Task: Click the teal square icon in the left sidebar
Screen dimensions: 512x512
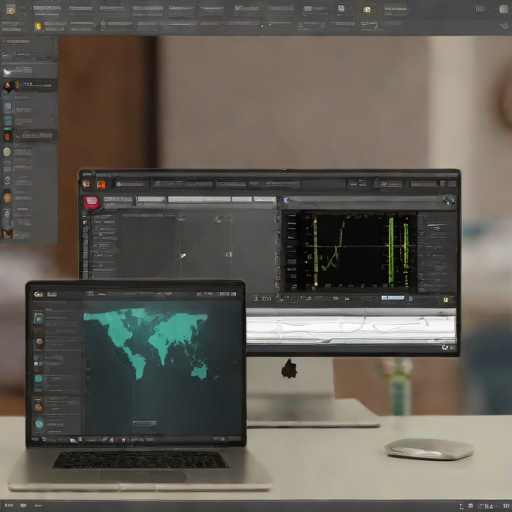Action: click(x=8, y=120)
